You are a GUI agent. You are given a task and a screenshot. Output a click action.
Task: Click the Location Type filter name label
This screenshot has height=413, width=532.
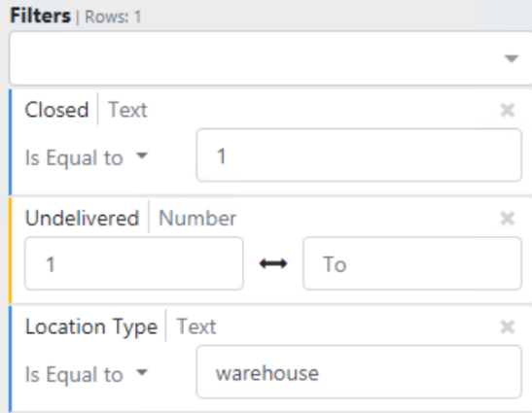click(91, 327)
